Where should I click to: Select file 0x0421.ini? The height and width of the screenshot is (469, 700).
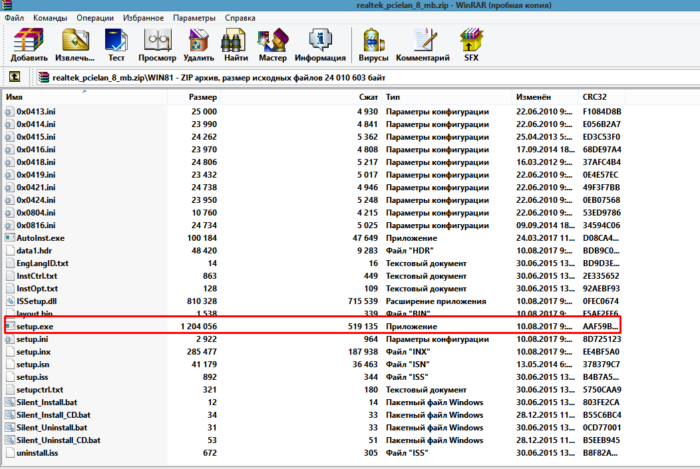[36, 187]
